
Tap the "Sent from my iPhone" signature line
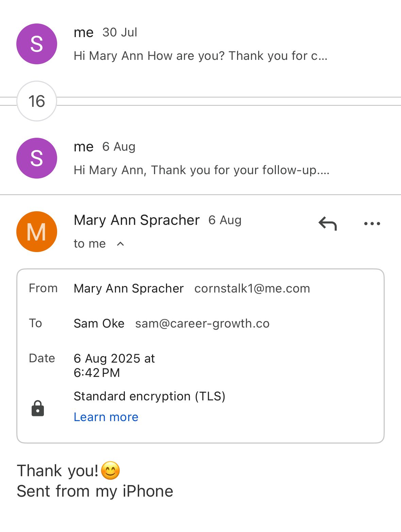[x=95, y=491]
